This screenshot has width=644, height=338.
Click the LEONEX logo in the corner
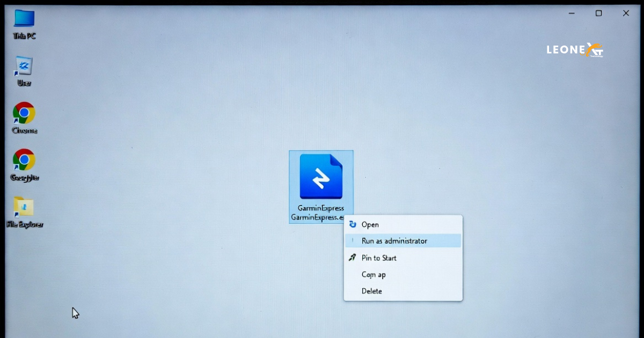pyautogui.click(x=575, y=50)
